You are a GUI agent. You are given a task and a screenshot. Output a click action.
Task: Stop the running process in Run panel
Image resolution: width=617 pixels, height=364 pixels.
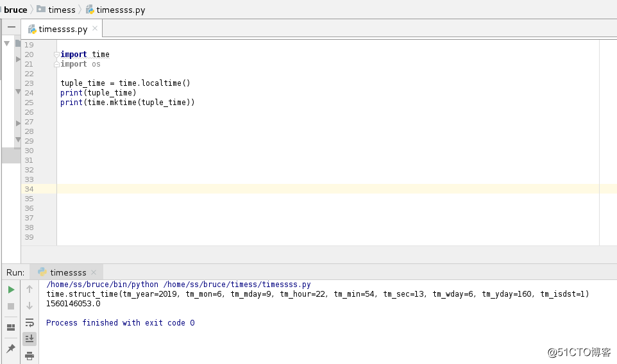[x=11, y=306]
